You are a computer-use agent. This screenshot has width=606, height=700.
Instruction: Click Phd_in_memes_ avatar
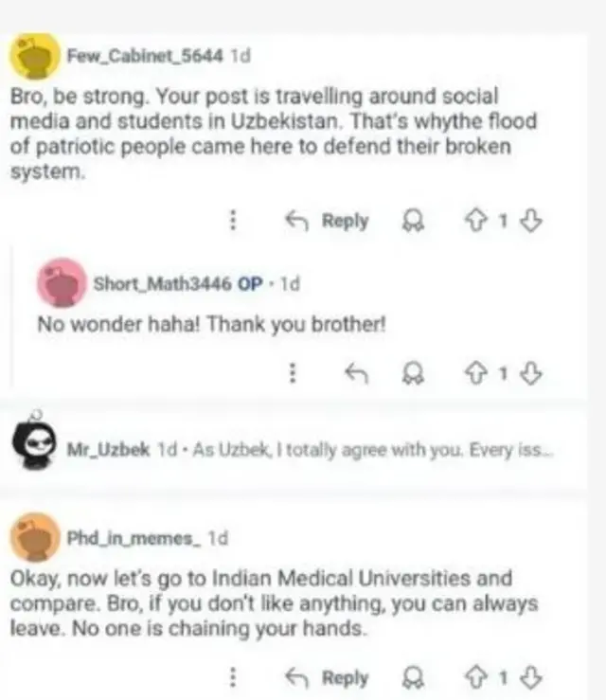(35, 536)
